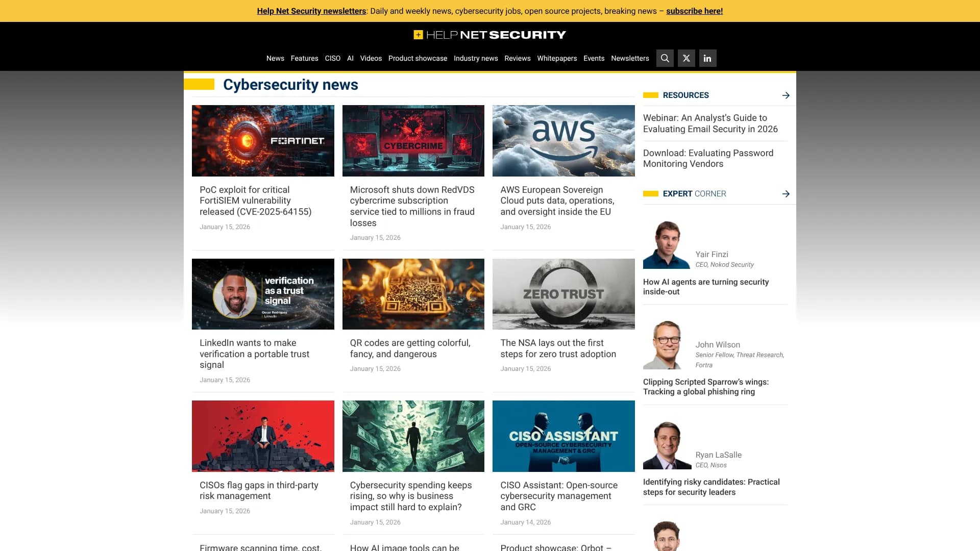Open Webinar Analyst's Guide resource link
The width and height of the screenshot is (980, 551).
710,123
